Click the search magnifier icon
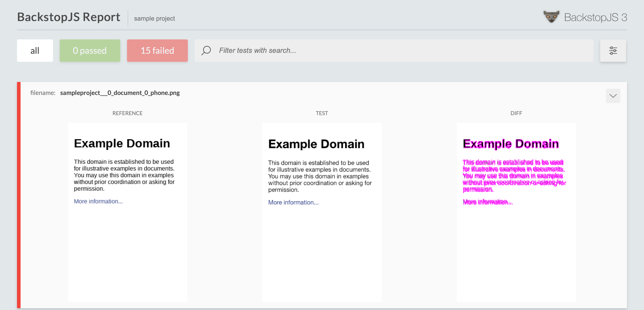 point(206,51)
